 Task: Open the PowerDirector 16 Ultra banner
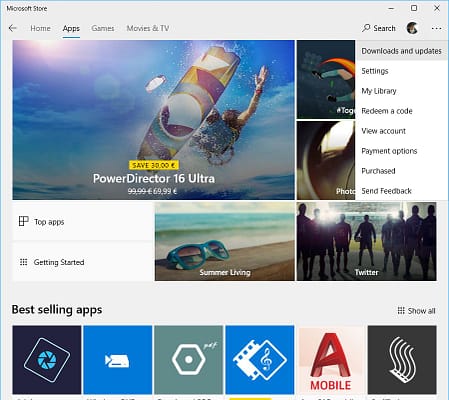[153, 120]
